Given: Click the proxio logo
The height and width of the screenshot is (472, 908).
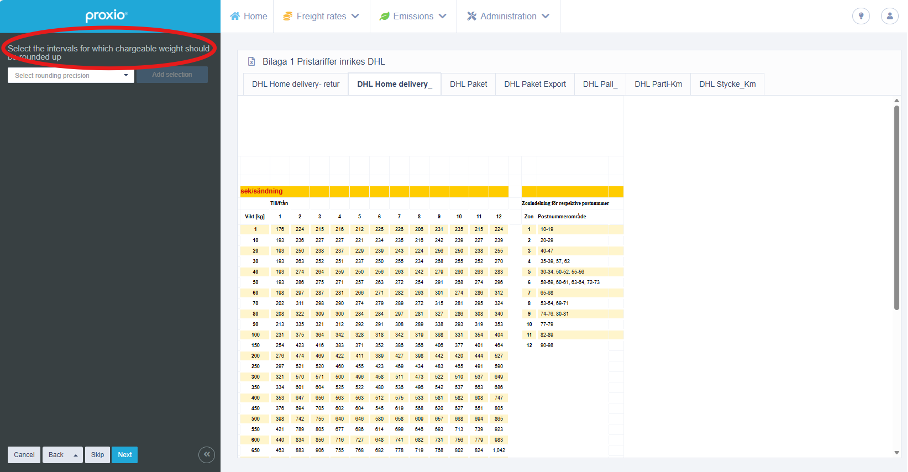Looking at the screenshot, I should [x=107, y=16].
